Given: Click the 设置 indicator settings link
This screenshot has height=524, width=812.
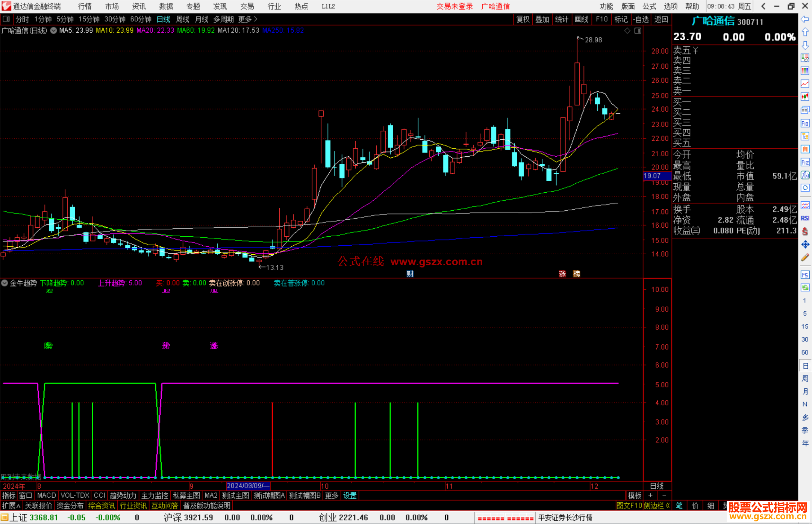Looking at the screenshot, I should (350, 495).
